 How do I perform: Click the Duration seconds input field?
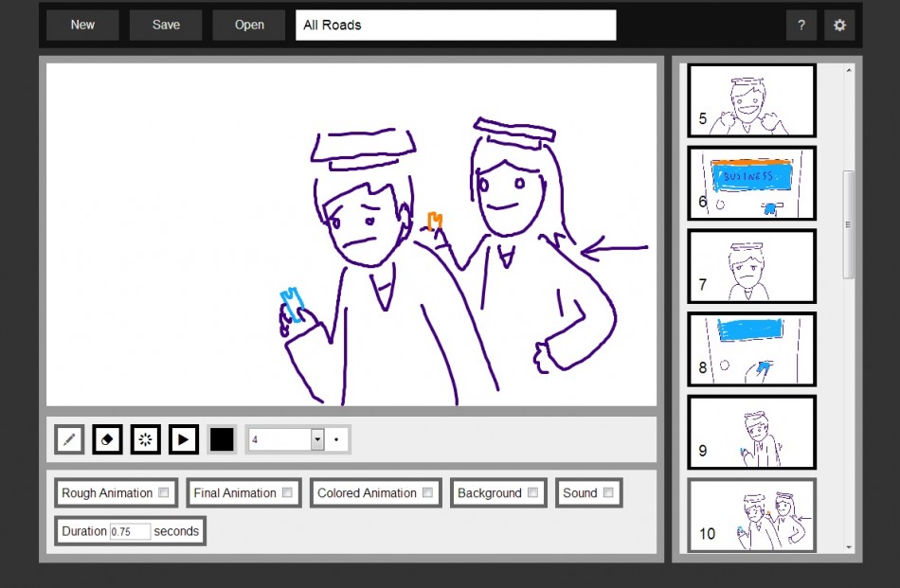point(130,531)
